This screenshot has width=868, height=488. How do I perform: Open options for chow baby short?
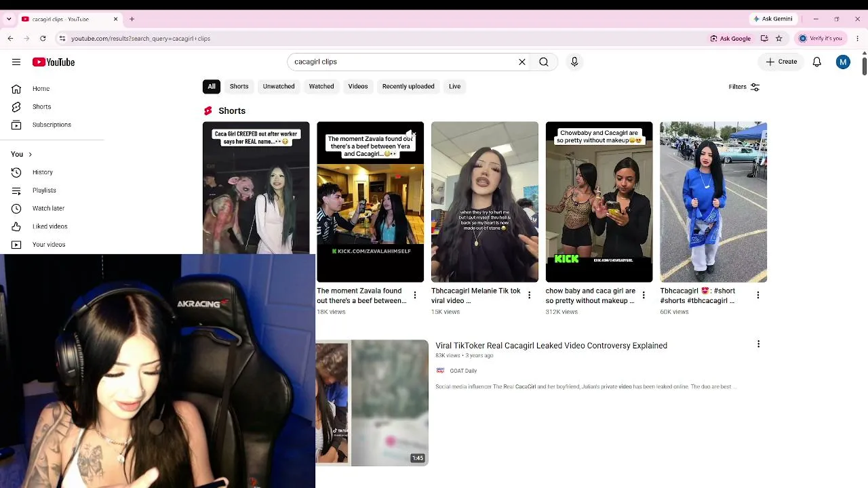[x=644, y=296]
